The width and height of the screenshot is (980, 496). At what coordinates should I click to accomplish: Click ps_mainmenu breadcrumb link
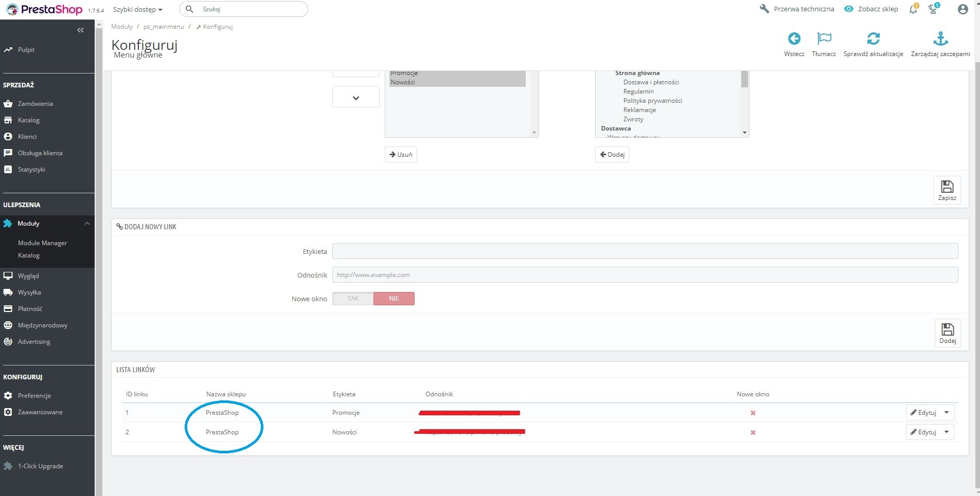tap(164, 27)
